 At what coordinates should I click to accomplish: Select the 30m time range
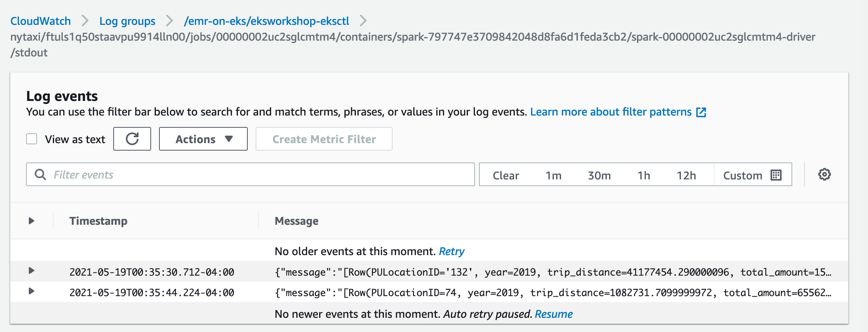(599, 175)
